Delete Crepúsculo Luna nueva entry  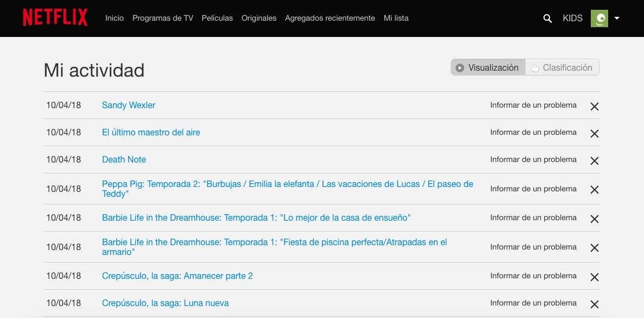594,304
